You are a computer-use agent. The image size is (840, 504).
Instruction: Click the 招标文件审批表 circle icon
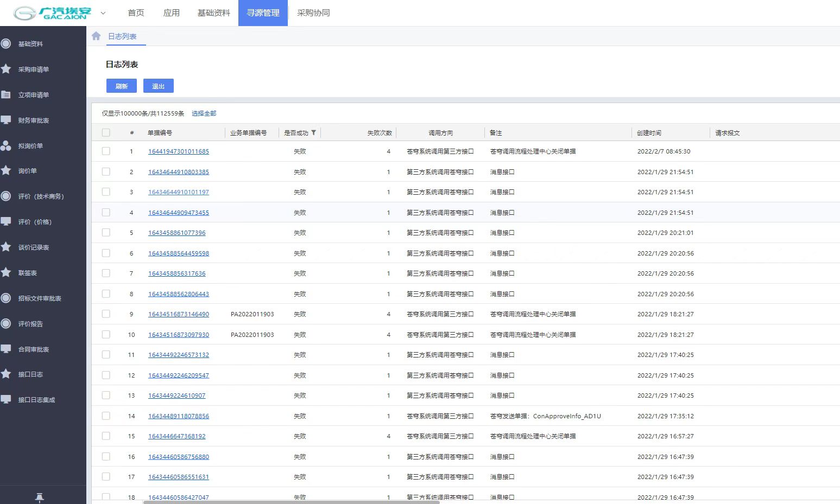[x=6, y=298]
